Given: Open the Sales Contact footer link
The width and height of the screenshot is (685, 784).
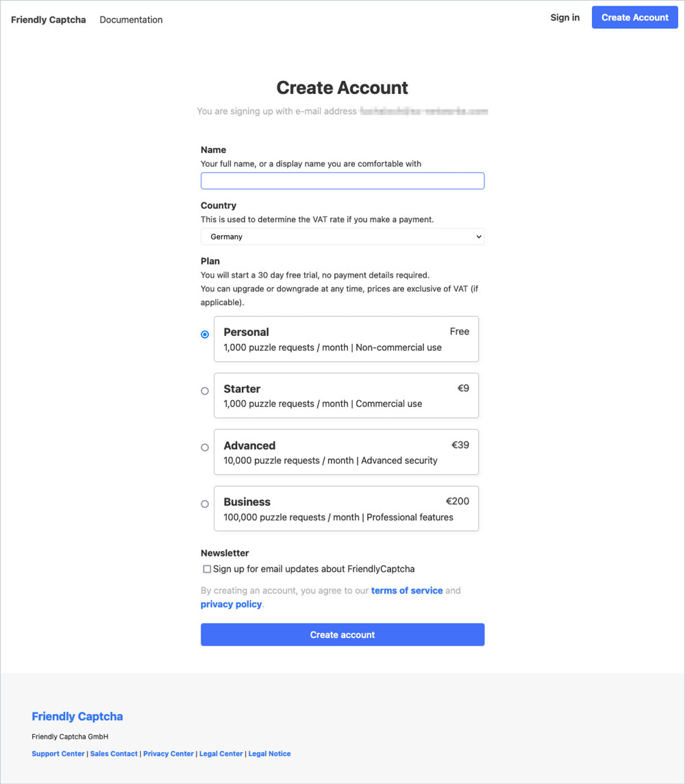Looking at the screenshot, I should [114, 754].
